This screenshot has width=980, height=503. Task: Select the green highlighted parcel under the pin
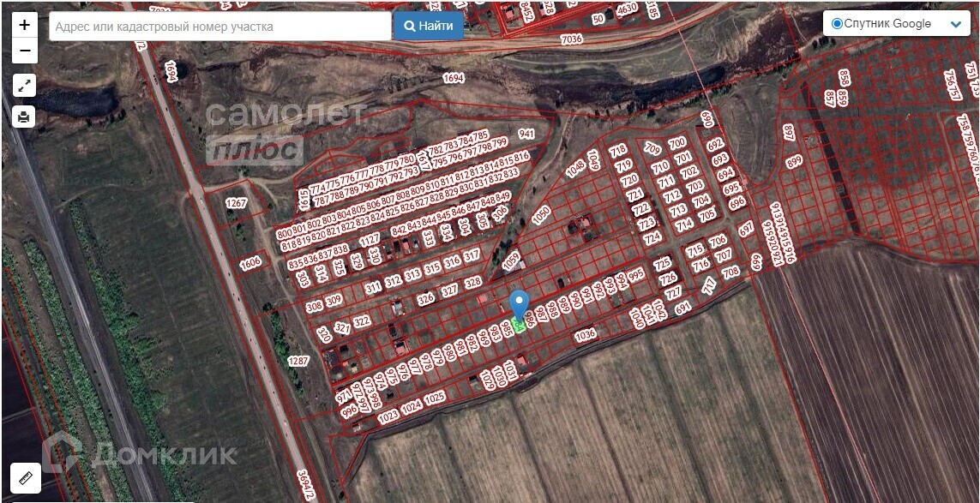coord(518,326)
